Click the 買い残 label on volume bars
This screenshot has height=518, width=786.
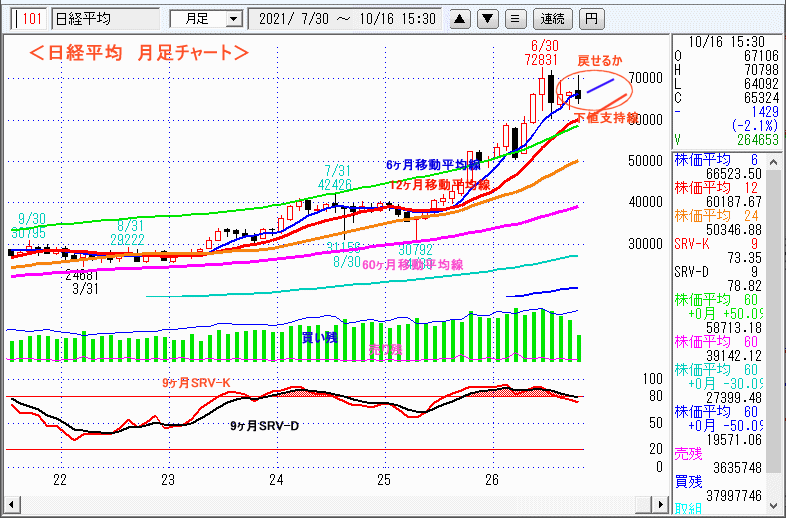pos(319,337)
